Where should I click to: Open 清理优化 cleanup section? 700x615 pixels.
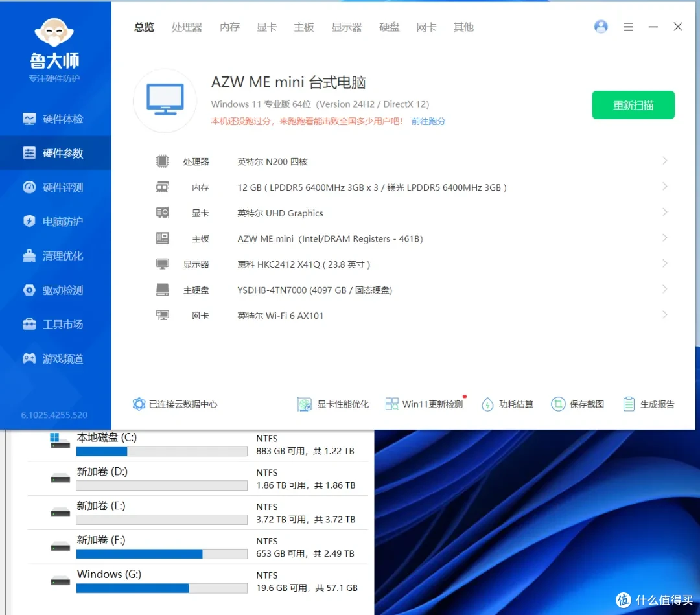(55, 256)
